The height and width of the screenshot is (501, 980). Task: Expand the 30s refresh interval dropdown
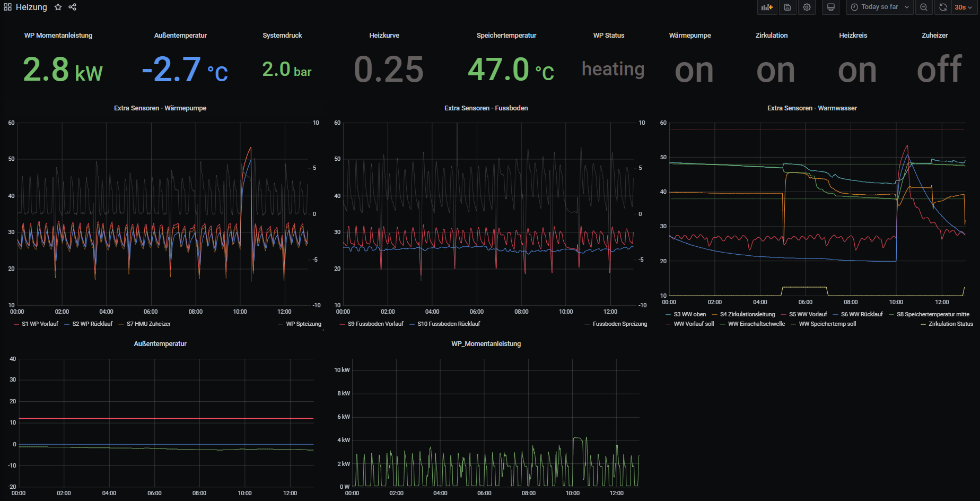click(964, 7)
